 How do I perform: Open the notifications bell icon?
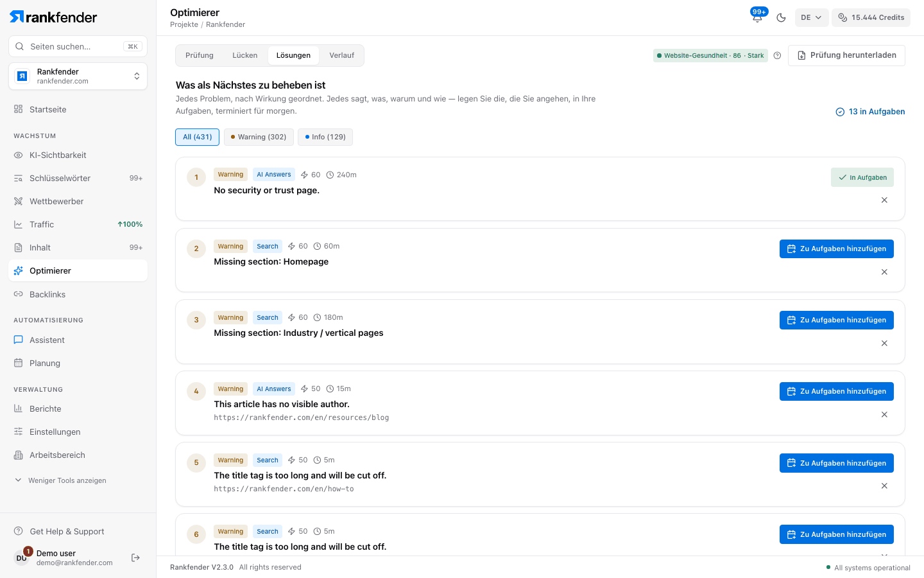click(x=757, y=17)
